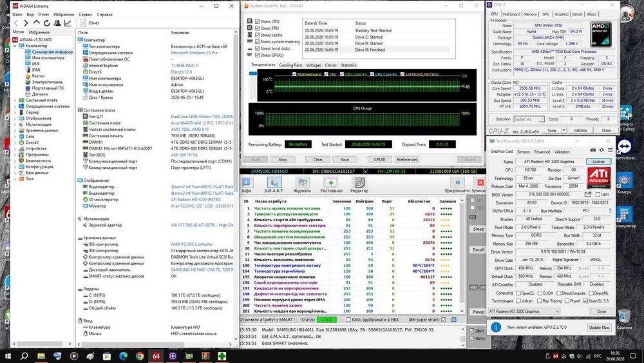Enable UEFI checkbox in GPU-Z
Screen dimensions: 644x363
pyautogui.click(x=598, y=195)
